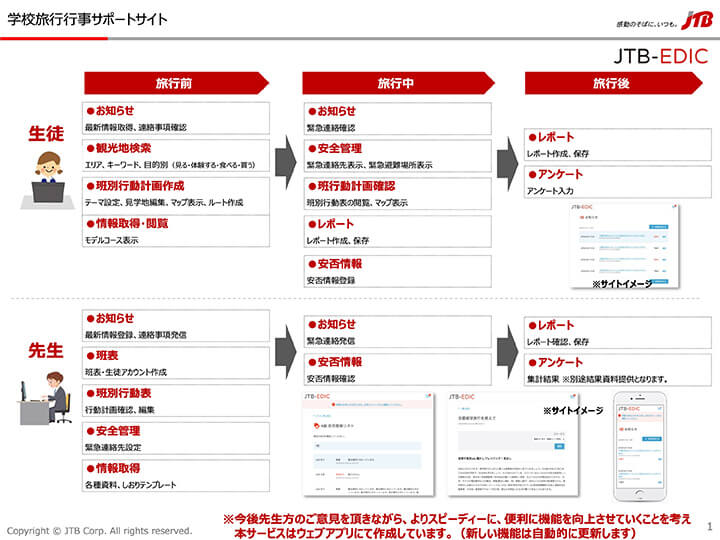The height and width of the screenshot is (540, 720).
Task: Click the 感動のそばに、いつも。 tagline
Action: 647,24
